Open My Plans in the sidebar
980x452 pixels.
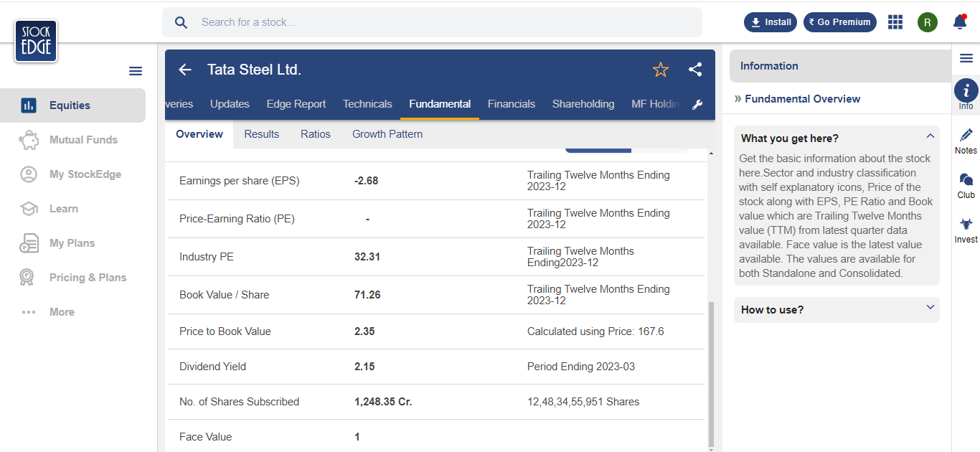(x=72, y=243)
